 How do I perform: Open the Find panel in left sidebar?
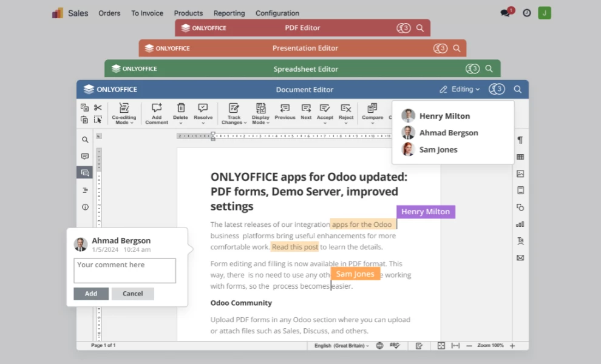point(85,140)
